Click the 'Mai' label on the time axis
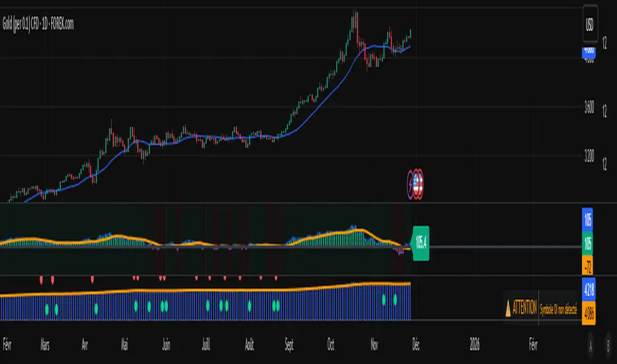The height and width of the screenshot is (364, 617). [124, 345]
